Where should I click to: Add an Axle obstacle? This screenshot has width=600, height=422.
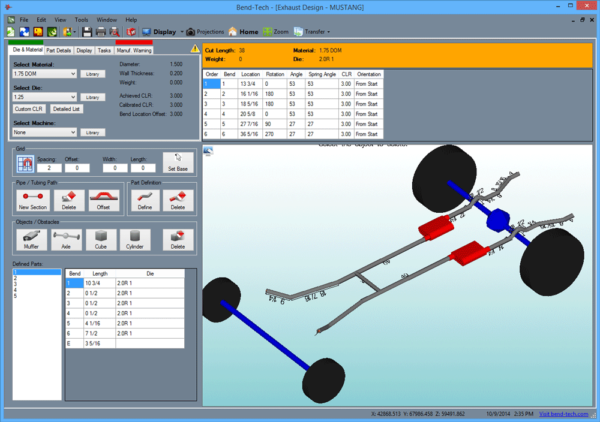coord(63,240)
